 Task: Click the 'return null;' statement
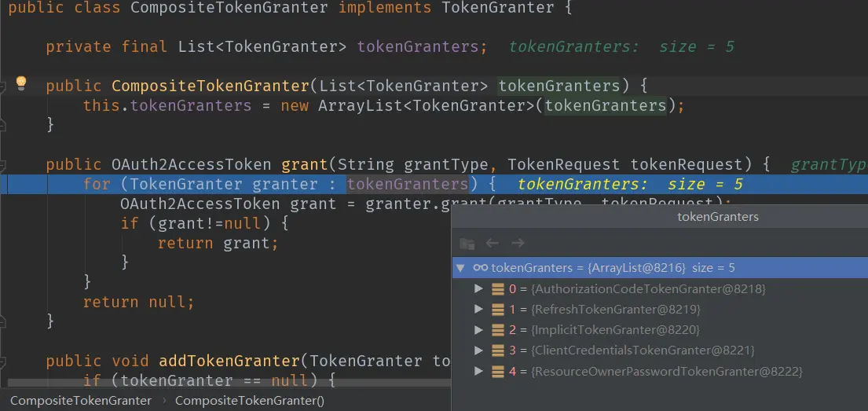point(139,302)
